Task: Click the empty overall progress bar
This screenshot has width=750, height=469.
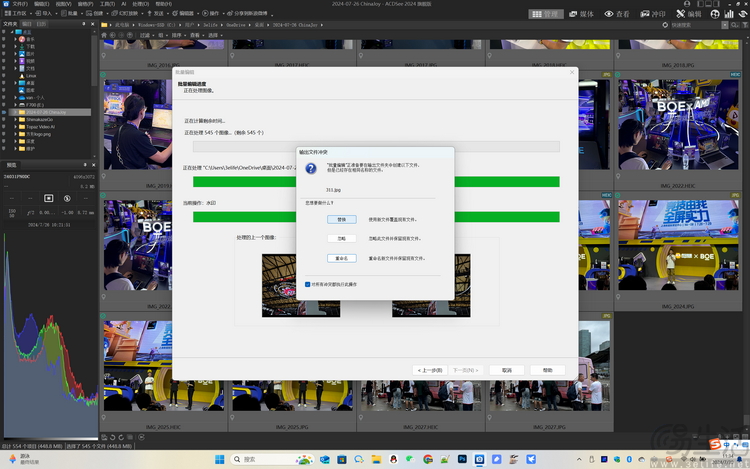Action: coord(376,146)
